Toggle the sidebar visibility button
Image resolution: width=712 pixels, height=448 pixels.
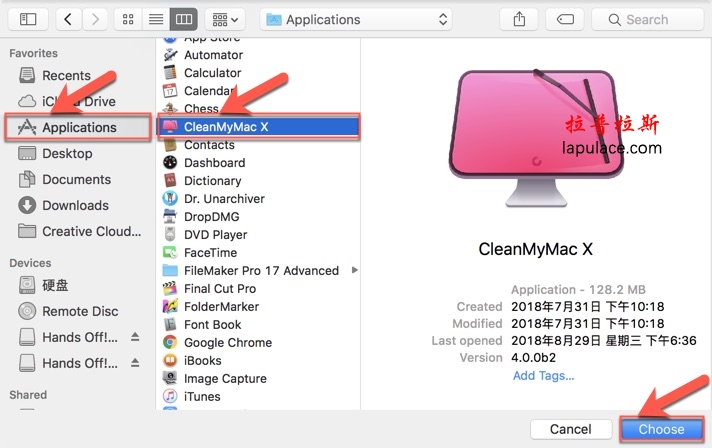[28, 20]
